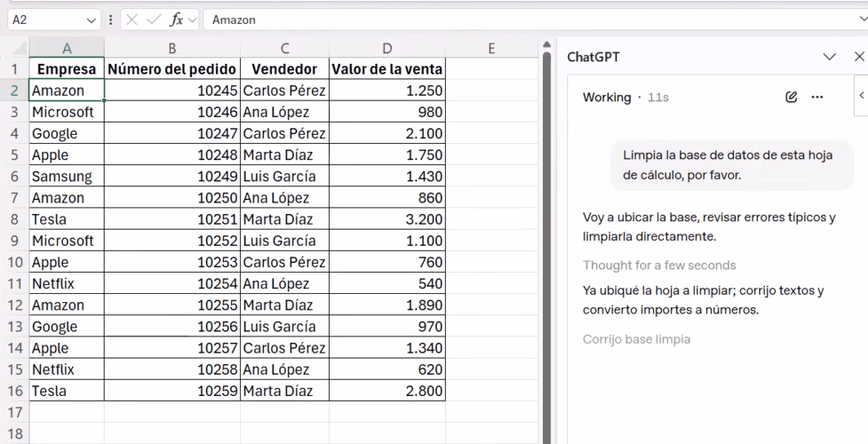Select Marta Díaz in row 5
The image size is (868, 444).
pos(284,155)
